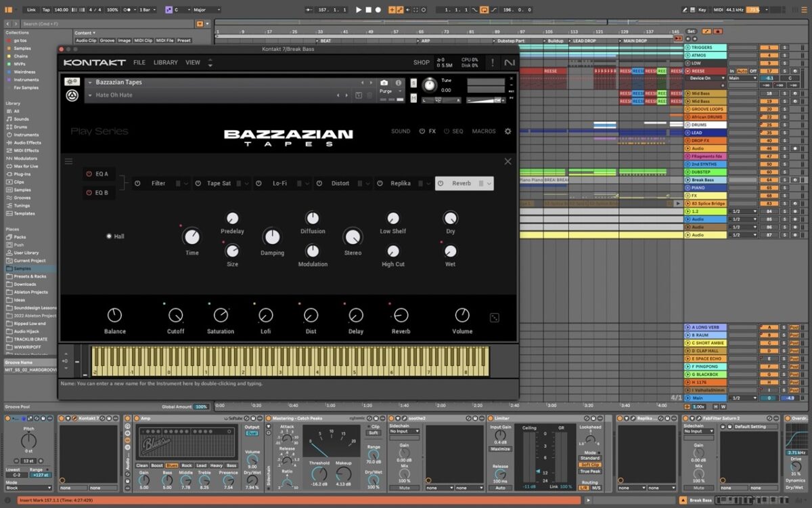Adjust the reverb Time knob
The height and width of the screenshot is (508, 812).
pos(191,236)
